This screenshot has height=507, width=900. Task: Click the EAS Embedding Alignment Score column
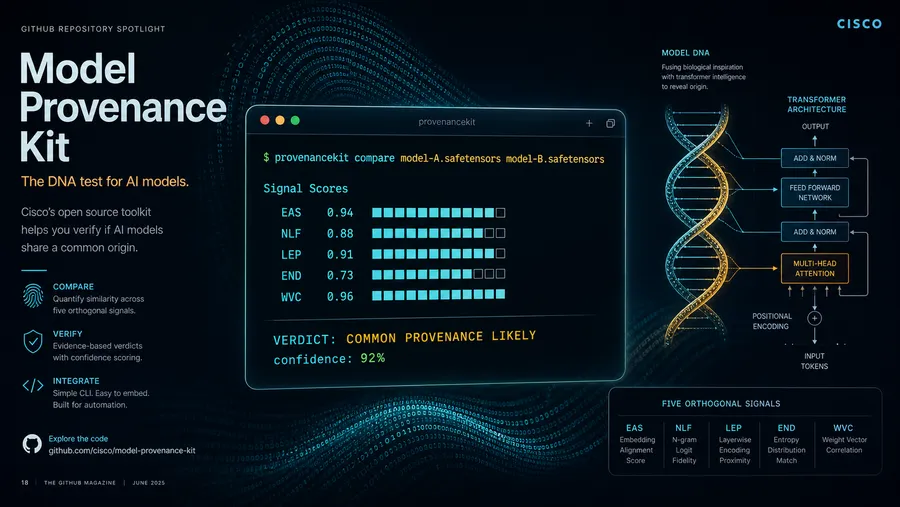pos(635,444)
